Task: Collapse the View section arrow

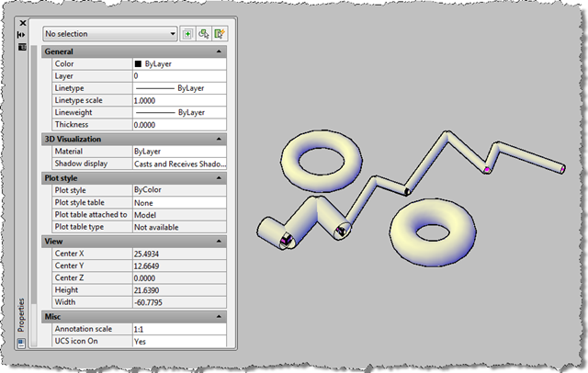Action: (219, 241)
